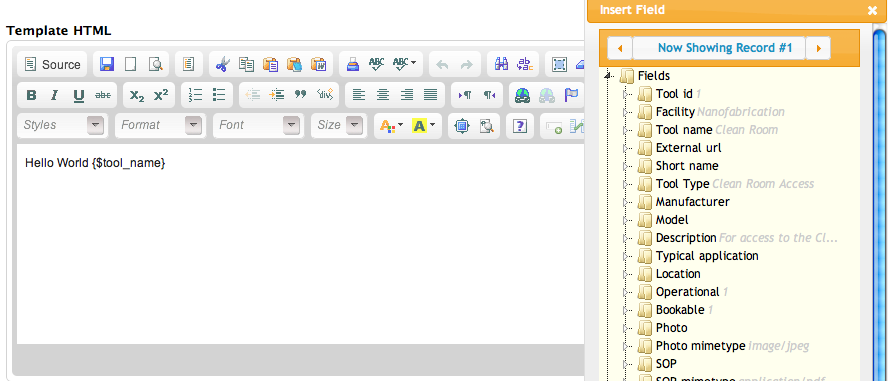Justify the text
Screen dimensions: 888x381
click(x=431, y=95)
